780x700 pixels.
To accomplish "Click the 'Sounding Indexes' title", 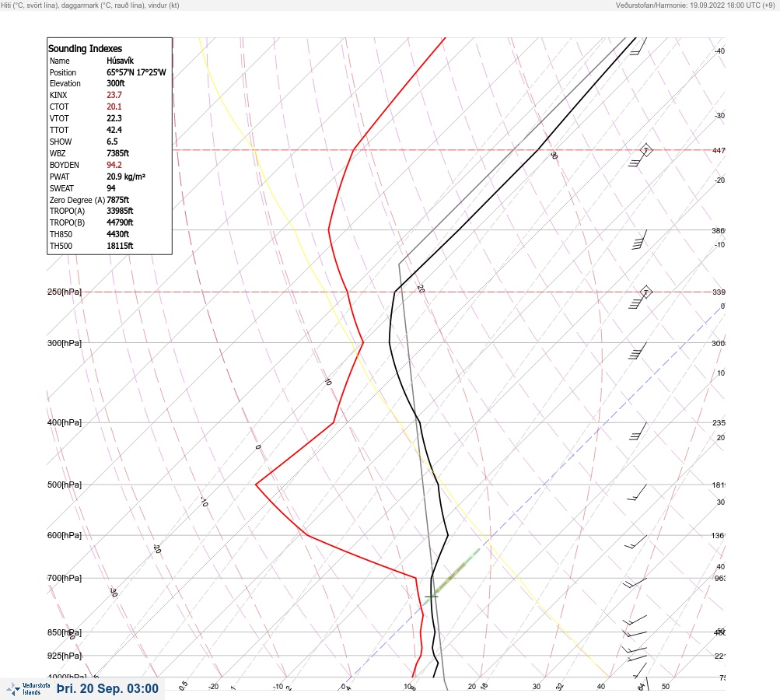I will (85, 49).
